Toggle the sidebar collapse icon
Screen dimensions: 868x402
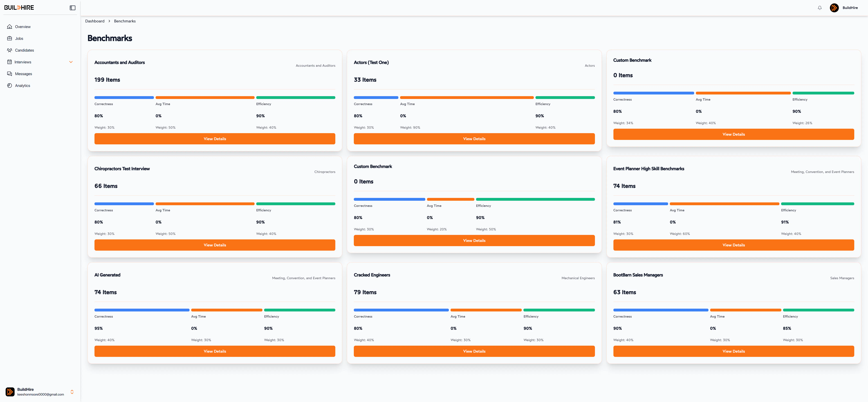[x=72, y=8]
